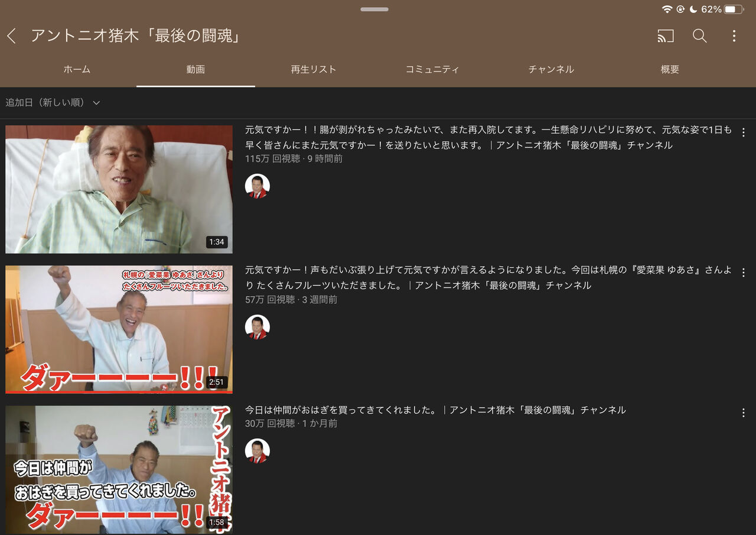
Task: Tap the 62% battery percentage text
Action: click(711, 9)
